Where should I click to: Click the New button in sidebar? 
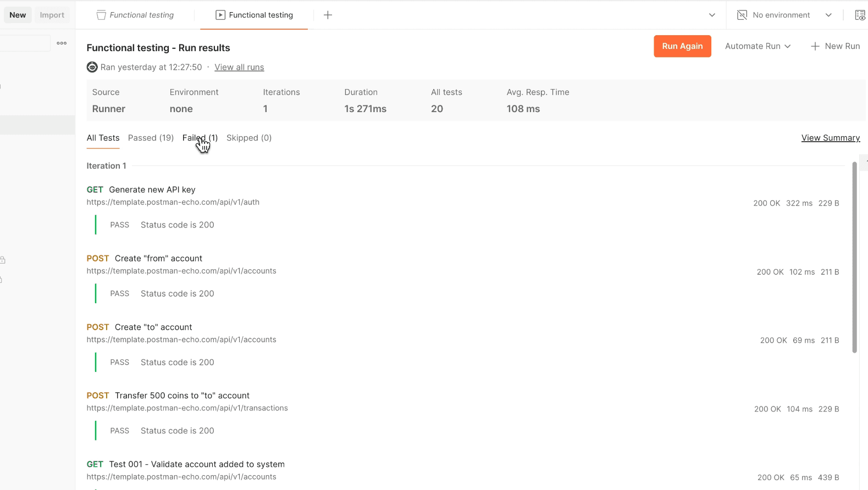pyautogui.click(x=18, y=15)
